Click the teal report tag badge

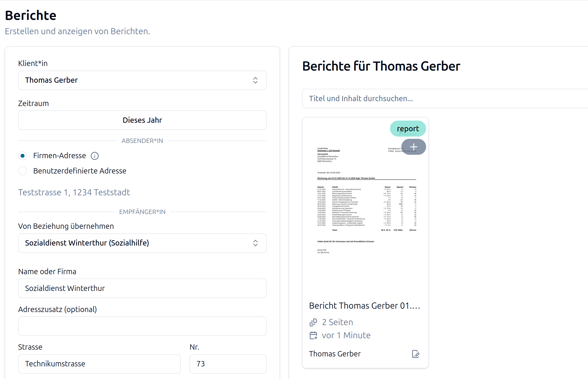[408, 128]
